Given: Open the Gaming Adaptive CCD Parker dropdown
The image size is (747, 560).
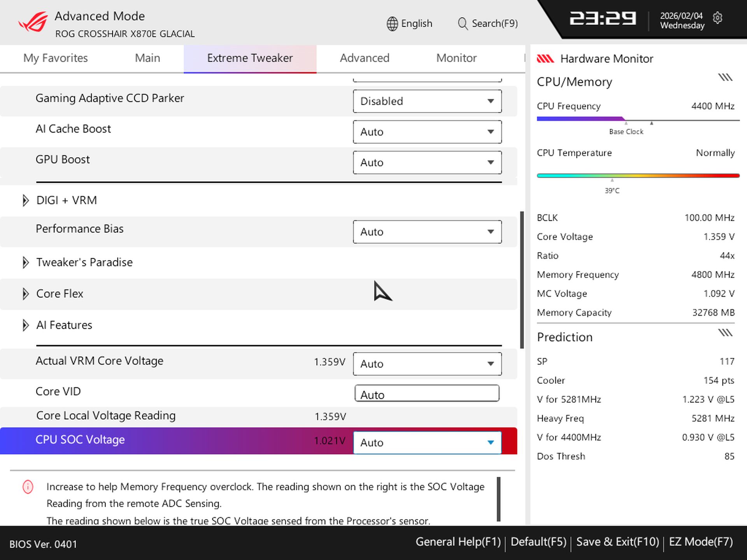Looking at the screenshot, I should pos(427,101).
